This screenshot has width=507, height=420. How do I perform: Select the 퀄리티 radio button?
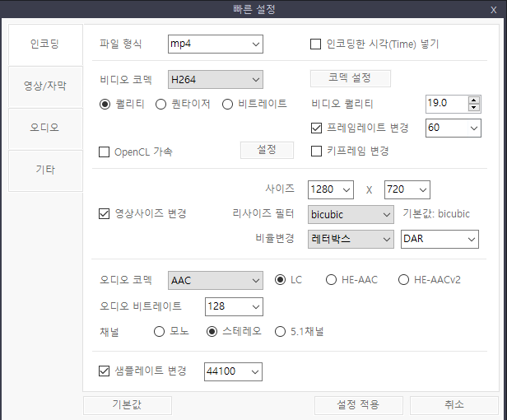pyautogui.click(x=105, y=105)
